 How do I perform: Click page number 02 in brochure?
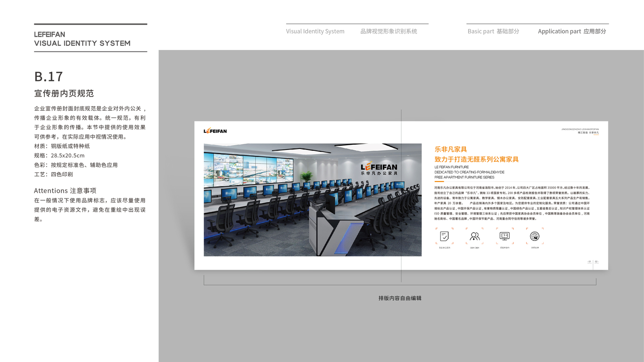(596, 262)
